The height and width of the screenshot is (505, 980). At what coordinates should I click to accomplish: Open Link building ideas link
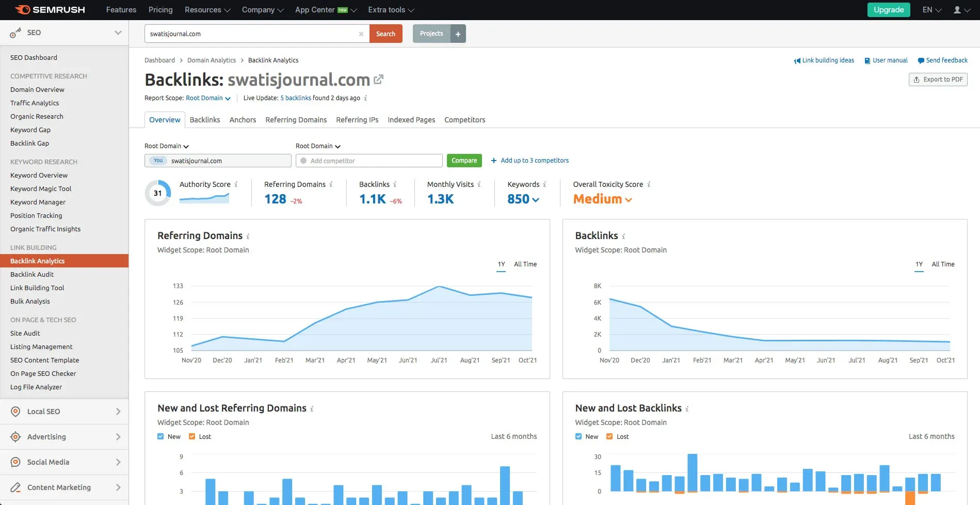824,60
